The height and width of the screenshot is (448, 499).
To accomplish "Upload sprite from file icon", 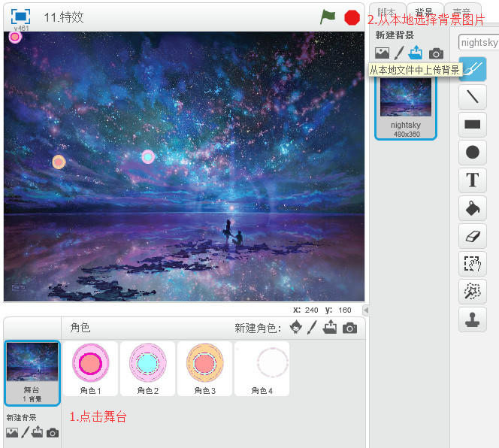I will (x=330, y=327).
